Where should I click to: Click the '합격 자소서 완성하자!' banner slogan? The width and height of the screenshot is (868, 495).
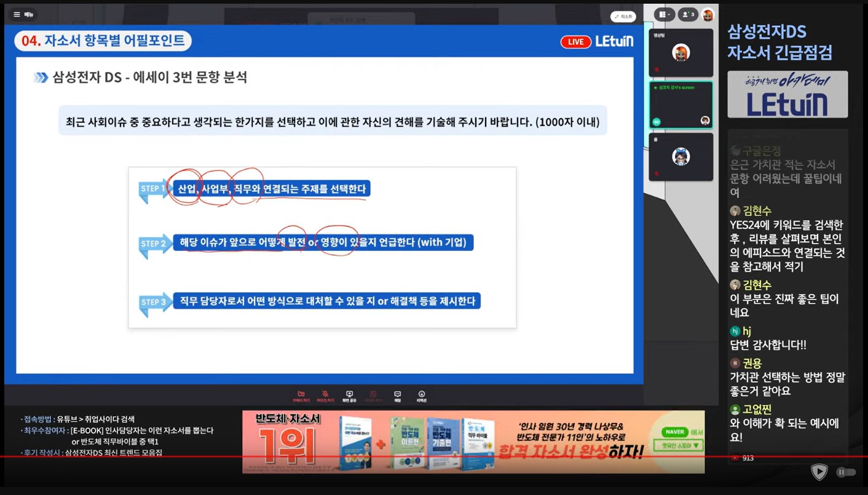coord(572,453)
